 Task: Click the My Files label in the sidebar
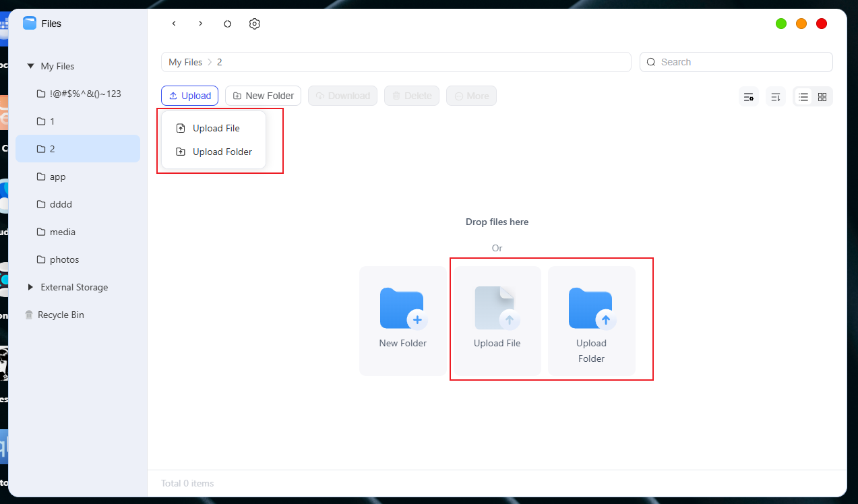point(57,66)
